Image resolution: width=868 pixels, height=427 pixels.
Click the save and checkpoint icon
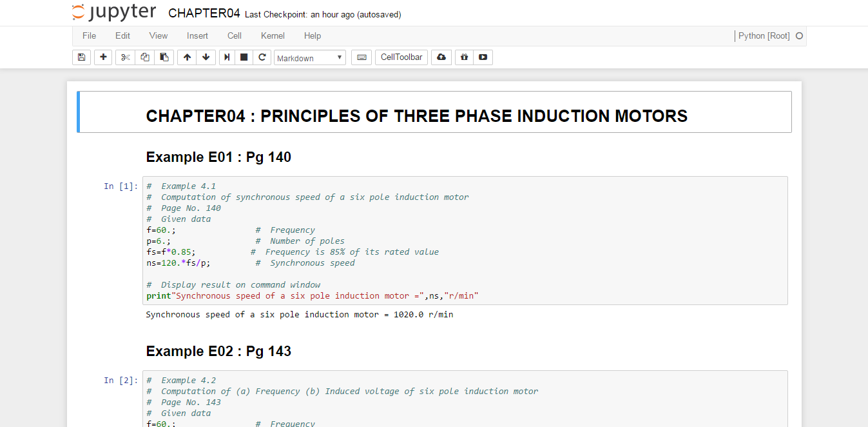coord(81,57)
